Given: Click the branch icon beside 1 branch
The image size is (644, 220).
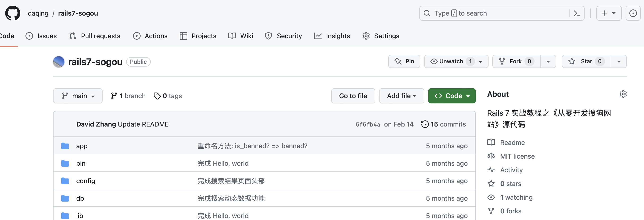Looking at the screenshot, I should 114,96.
